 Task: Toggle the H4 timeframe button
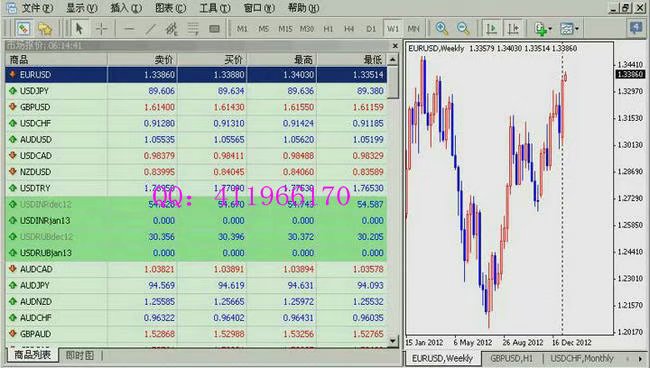coord(349,29)
